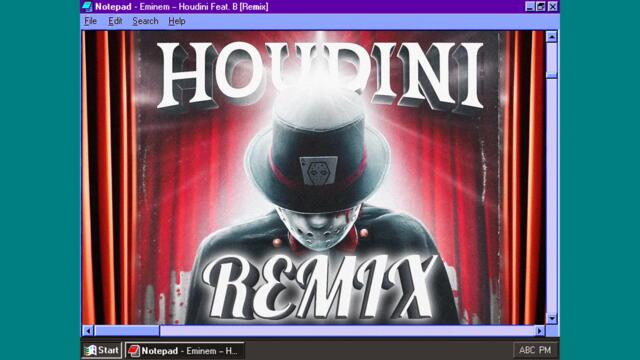The height and width of the screenshot is (360, 640).
Task: Open the Edit menu
Action: click(x=115, y=21)
